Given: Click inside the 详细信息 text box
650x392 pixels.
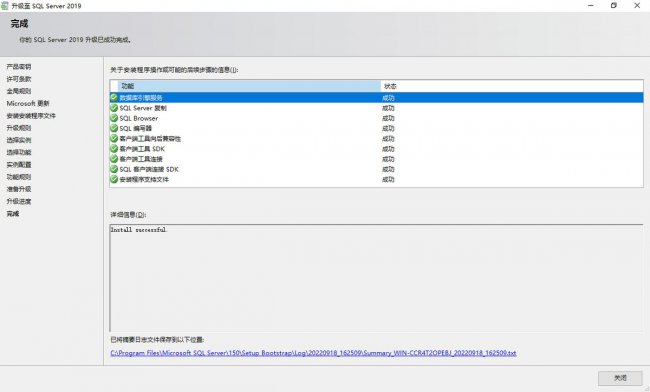Looking at the screenshot, I should 376,278.
